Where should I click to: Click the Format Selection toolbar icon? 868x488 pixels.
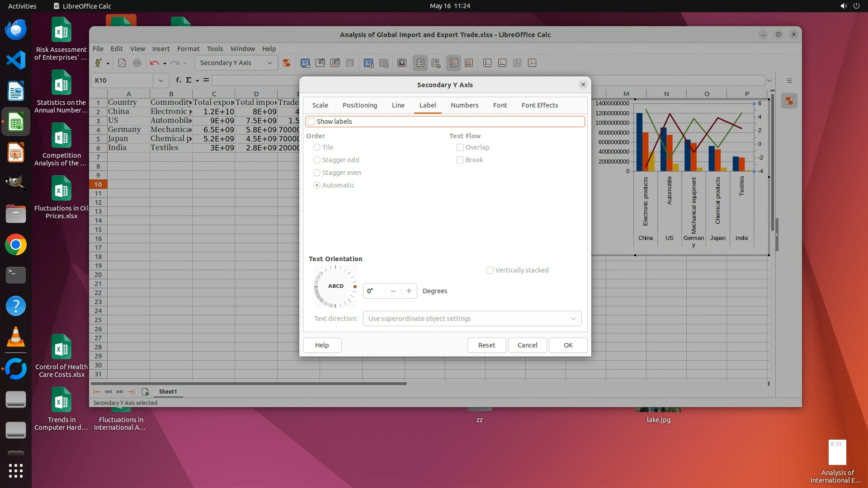[287, 63]
